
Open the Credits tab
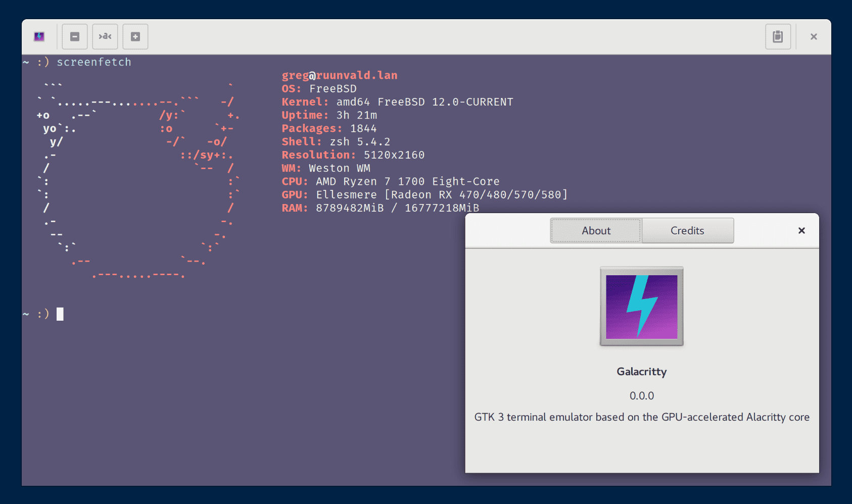(x=687, y=230)
